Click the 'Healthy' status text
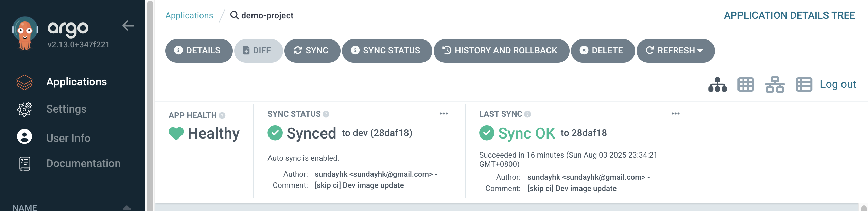The width and height of the screenshot is (868, 211). point(213,133)
